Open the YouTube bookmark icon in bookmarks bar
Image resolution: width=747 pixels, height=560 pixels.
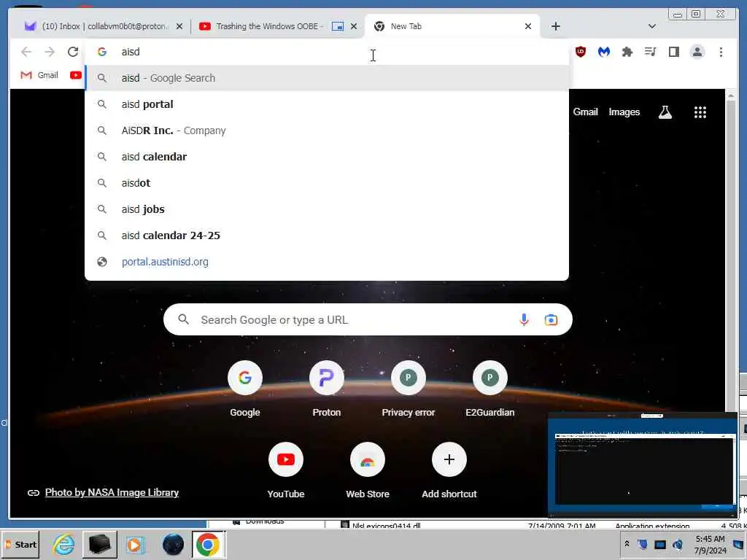(x=75, y=75)
